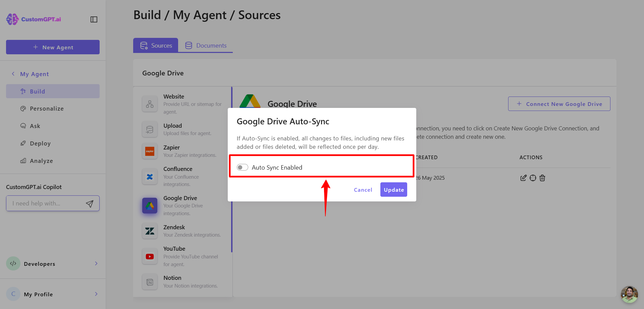This screenshot has width=644, height=309.
Task: Open the Build section
Action: click(53, 91)
